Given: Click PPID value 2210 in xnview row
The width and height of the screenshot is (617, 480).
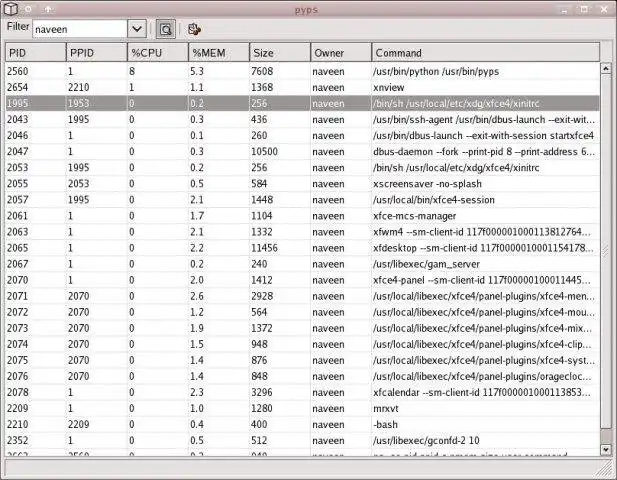Looking at the screenshot, I should coord(79,87).
